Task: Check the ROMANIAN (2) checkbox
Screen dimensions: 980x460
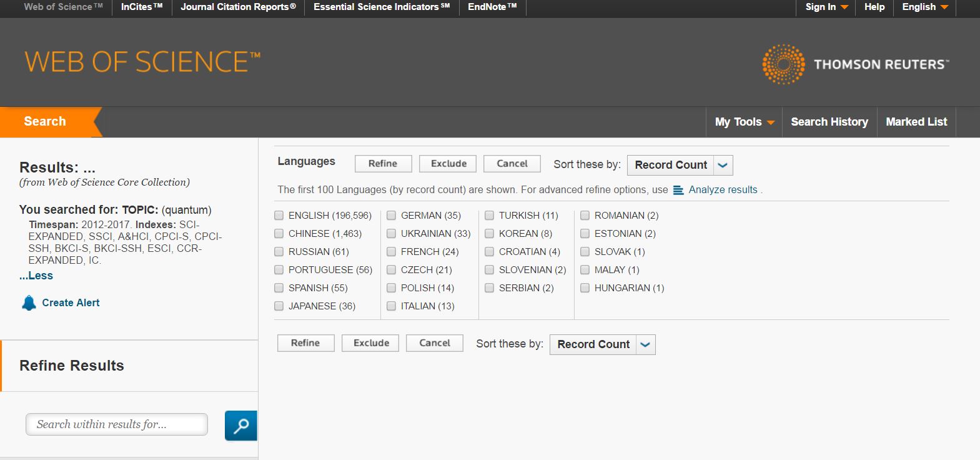Action: [585, 216]
